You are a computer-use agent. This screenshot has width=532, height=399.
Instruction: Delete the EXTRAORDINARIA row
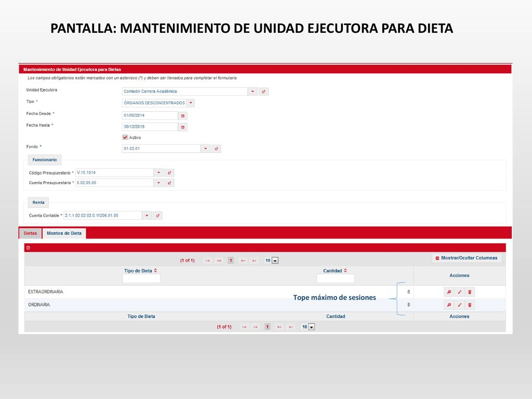[470, 292]
